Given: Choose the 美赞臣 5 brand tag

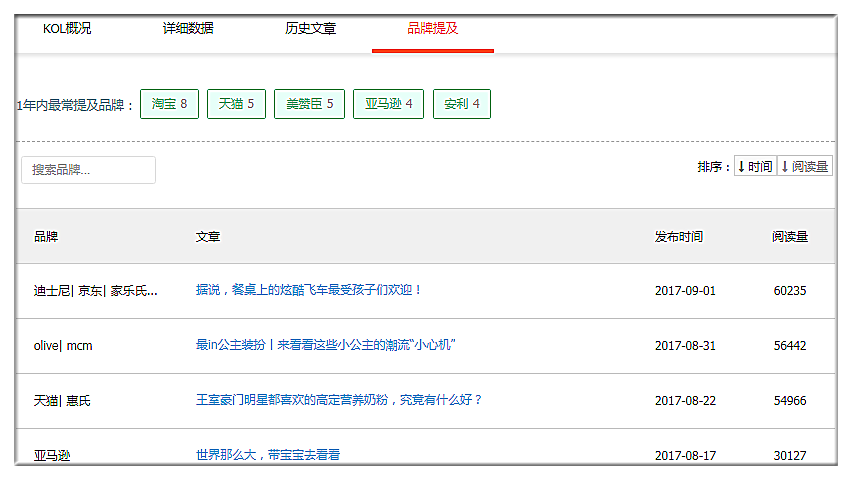Looking at the screenshot, I should (309, 104).
